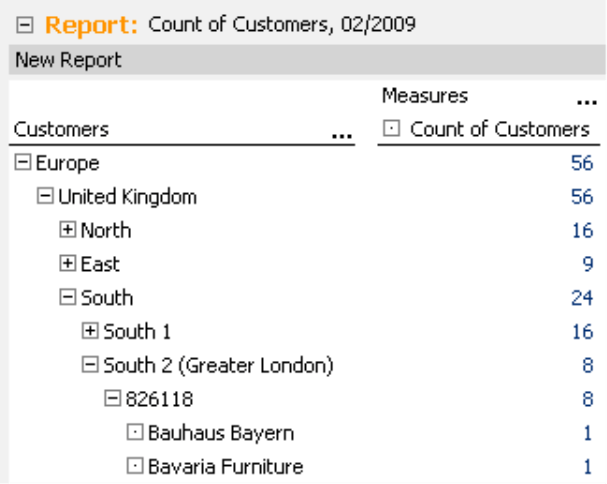Collapse South 2 (Greater London) node
This screenshot has height=484, width=607.
pos(90,365)
